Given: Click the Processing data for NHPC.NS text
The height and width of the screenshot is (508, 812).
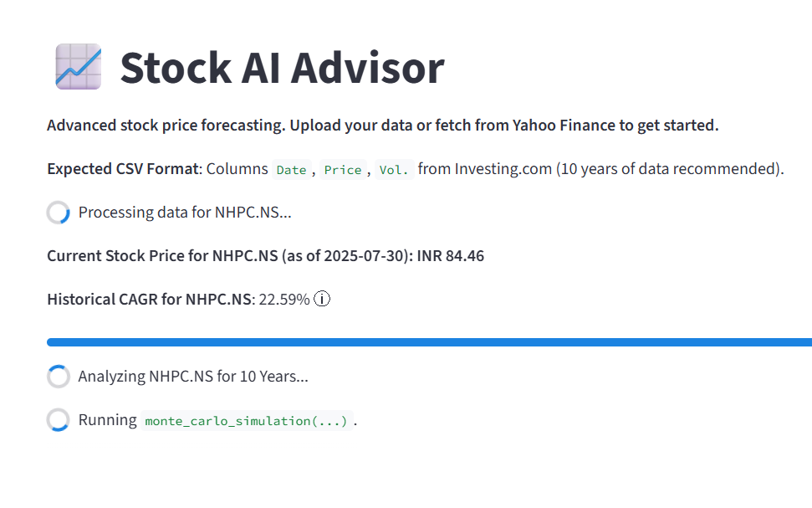Looking at the screenshot, I should (185, 212).
